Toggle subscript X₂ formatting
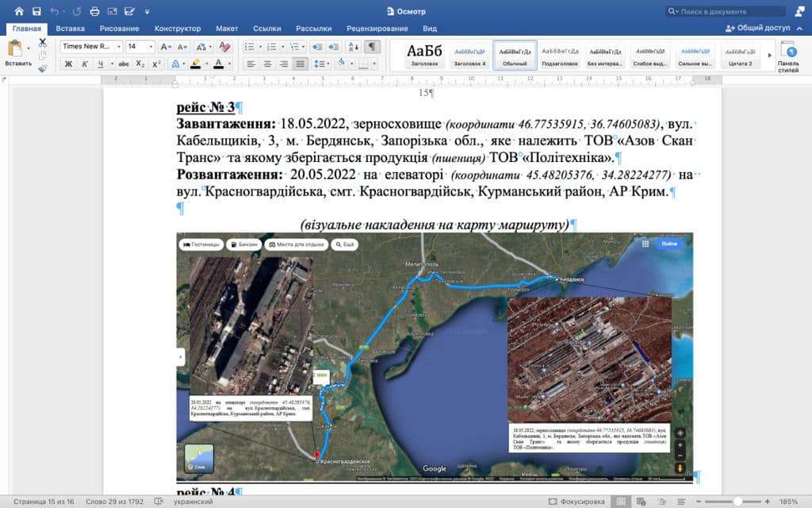 coord(140,63)
